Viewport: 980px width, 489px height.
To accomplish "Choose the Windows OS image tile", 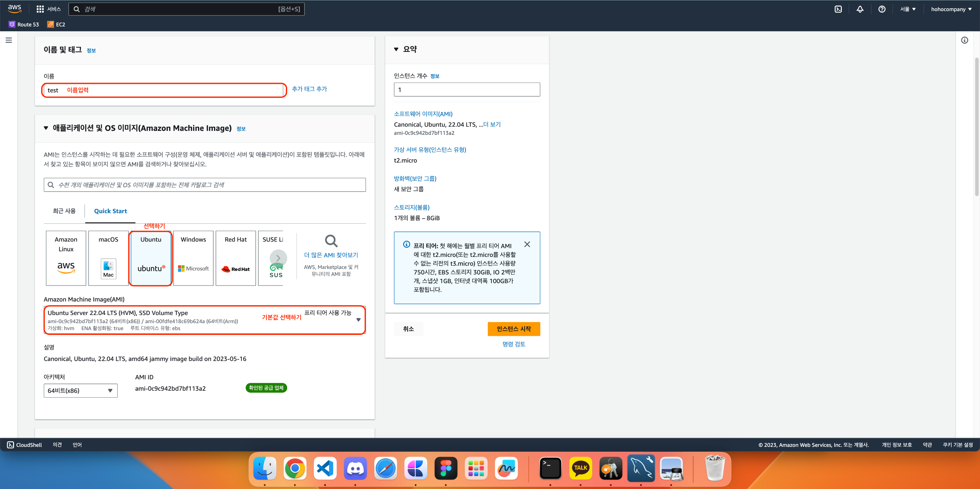I will click(193, 258).
